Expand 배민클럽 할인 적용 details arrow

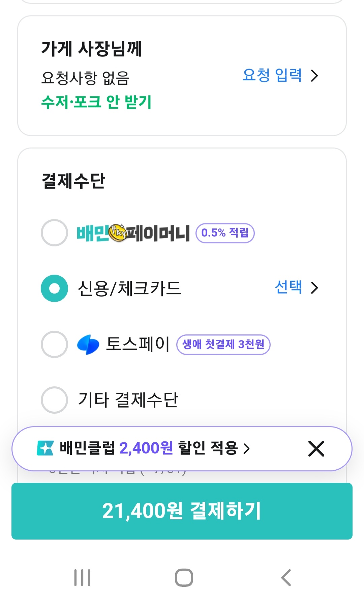pyautogui.click(x=247, y=448)
